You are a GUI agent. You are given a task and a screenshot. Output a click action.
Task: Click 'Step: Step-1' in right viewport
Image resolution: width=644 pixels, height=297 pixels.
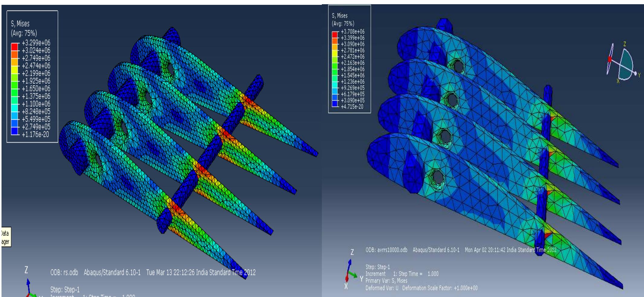tap(378, 267)
